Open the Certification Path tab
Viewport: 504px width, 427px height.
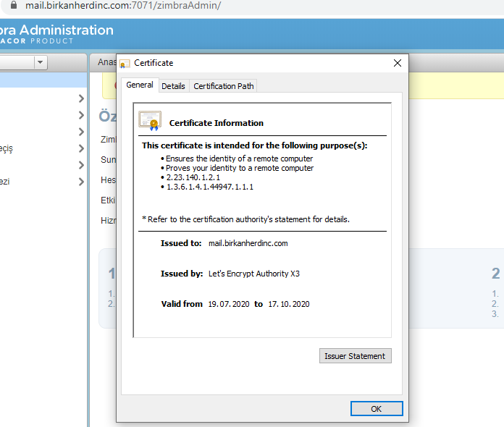pos(223,86)
